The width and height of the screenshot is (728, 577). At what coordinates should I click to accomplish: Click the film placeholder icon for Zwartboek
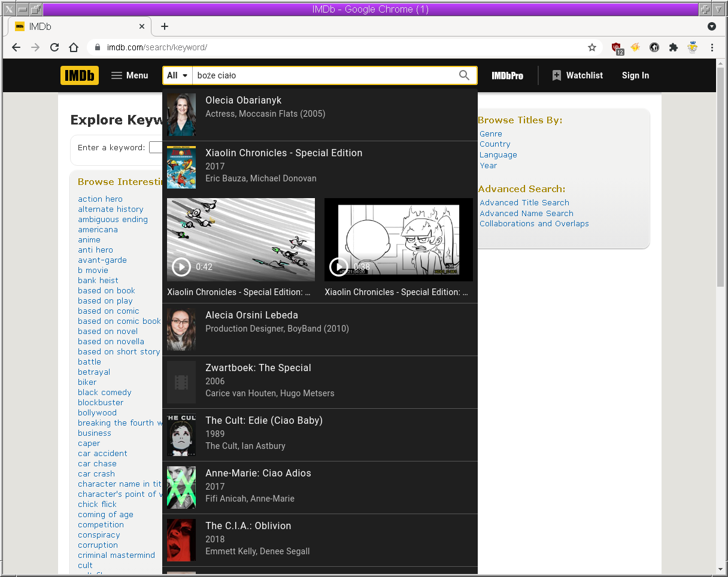pos(181,382)
